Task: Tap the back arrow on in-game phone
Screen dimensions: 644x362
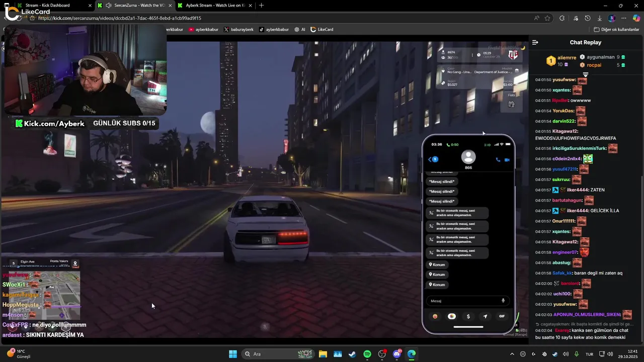Action: point(430,159)
